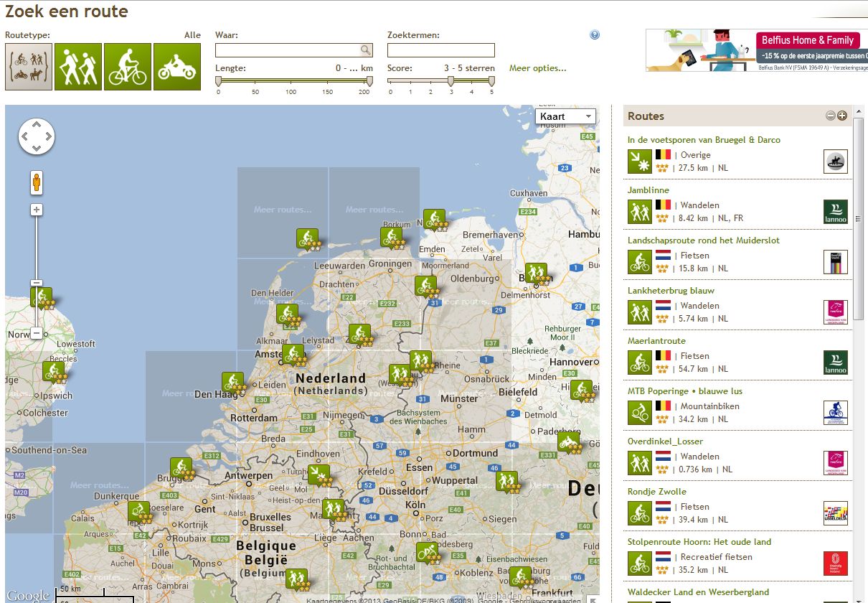The height and width of the screenshot is (603, 868).
Task: Click the Stolpenroute Hoorn red publisher logo
Action: pos(836,564)
